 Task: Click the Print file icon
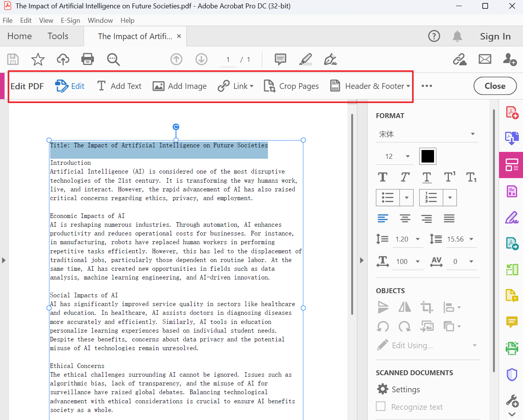pyautogui.click(x=87, y=59)
